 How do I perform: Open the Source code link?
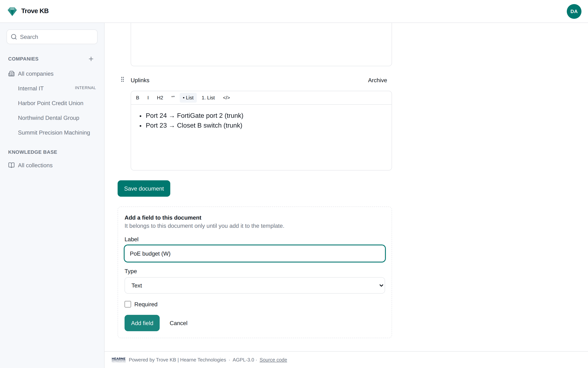[273, 360]
